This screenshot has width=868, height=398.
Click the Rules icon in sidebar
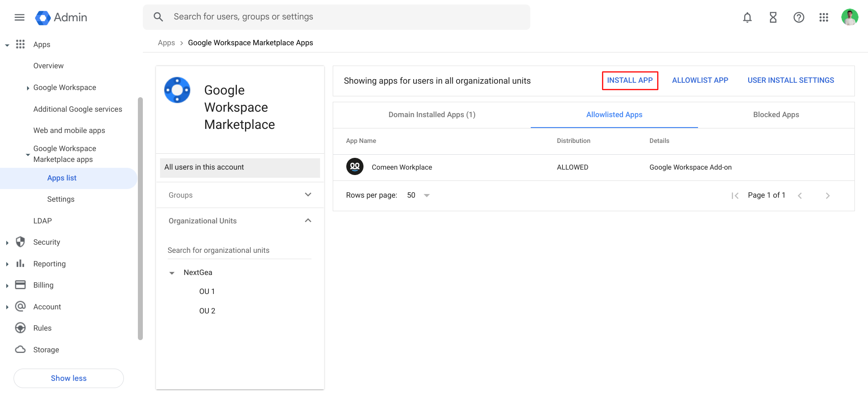click(x=20, y=328)
